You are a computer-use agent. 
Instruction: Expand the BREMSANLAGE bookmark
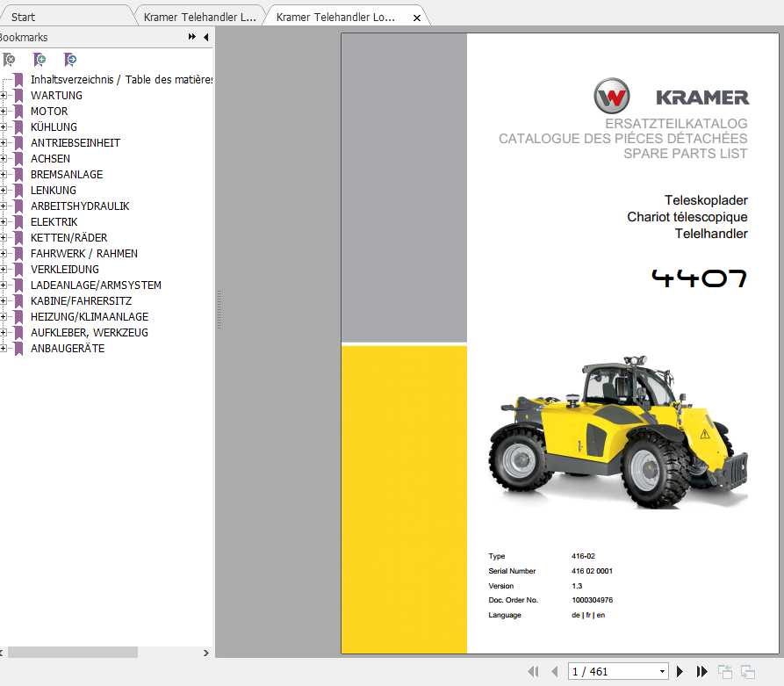(x=3, y=175)
